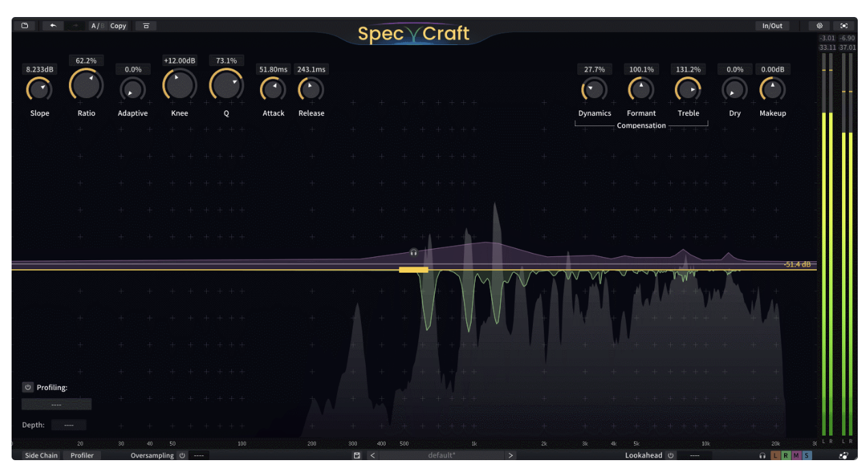The image size is (868, 469).
Task: Click the undo arrow button
Action: pyautogui.click(x=53, y=26)
